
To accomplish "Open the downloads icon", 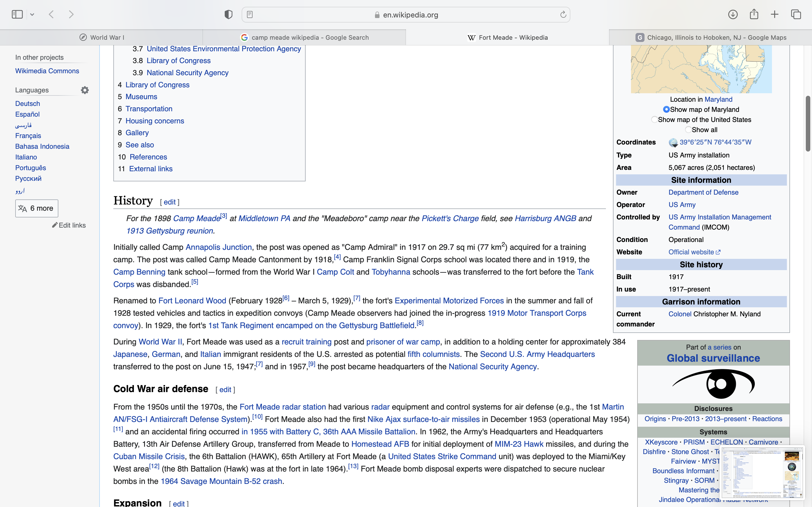I will (x=733, y=14).
